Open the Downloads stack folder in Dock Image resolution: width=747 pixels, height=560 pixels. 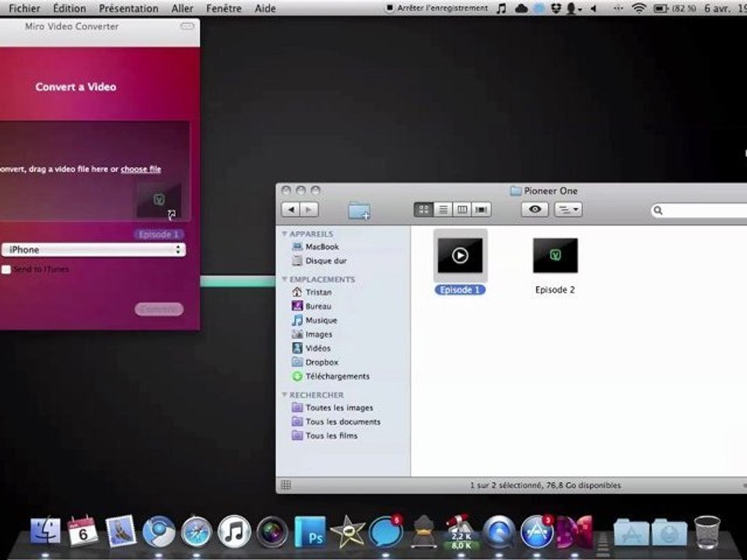point(669,532)
